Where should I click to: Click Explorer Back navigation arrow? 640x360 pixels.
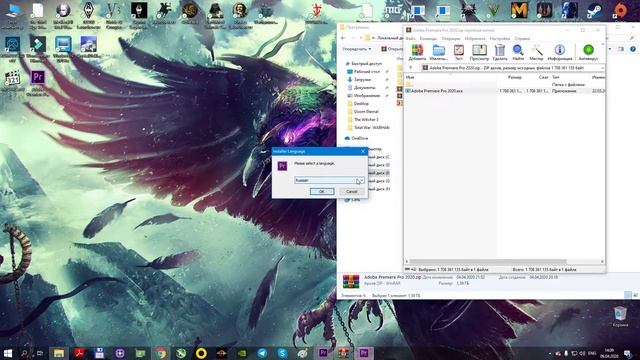point(343,38)
